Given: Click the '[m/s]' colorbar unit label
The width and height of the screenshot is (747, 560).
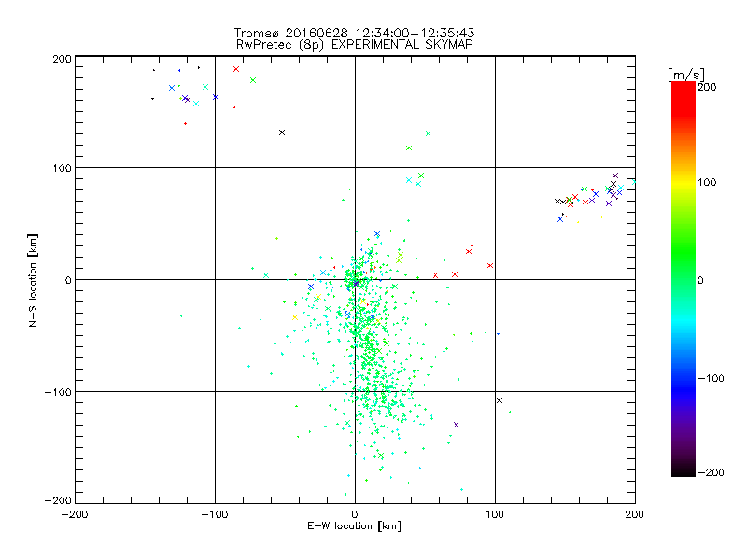Looking at the screenshot, I should coord(685,75).
